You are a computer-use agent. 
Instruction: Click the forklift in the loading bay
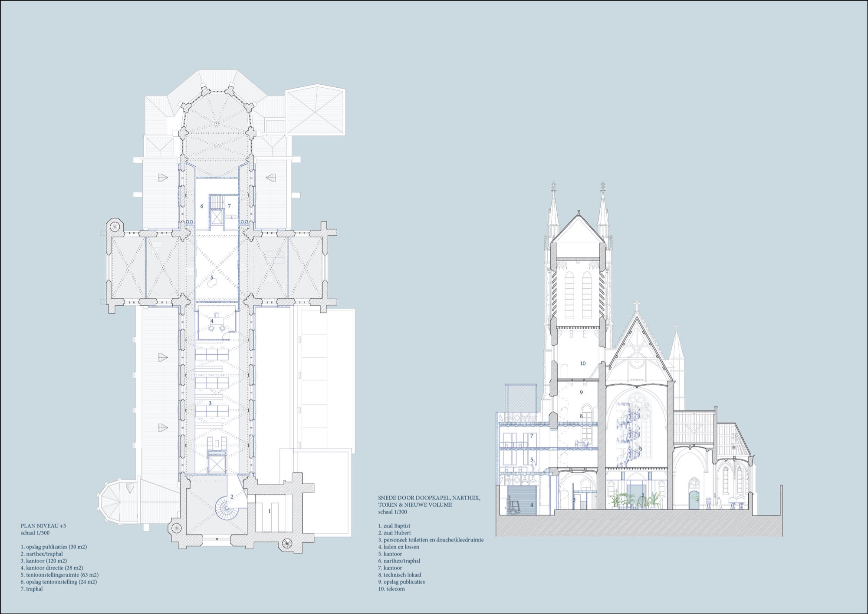(514, 507)
